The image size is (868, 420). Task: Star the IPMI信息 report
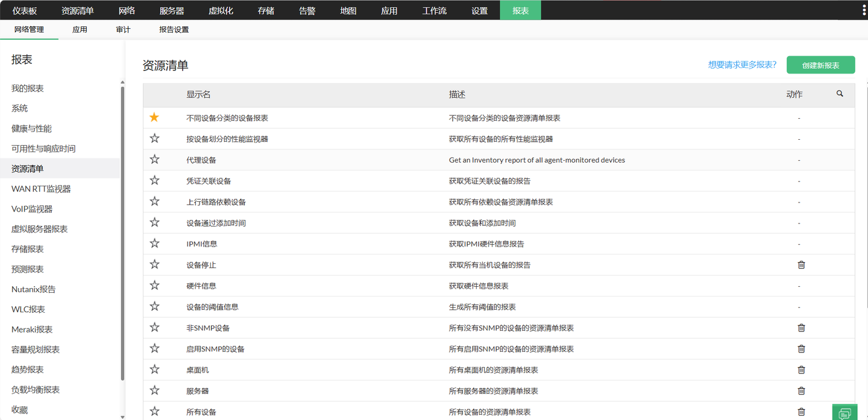click(x=154, y=243)
